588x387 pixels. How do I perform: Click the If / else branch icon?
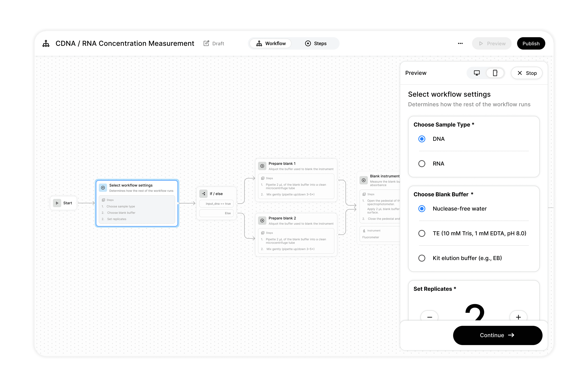(x=203, y=194)
